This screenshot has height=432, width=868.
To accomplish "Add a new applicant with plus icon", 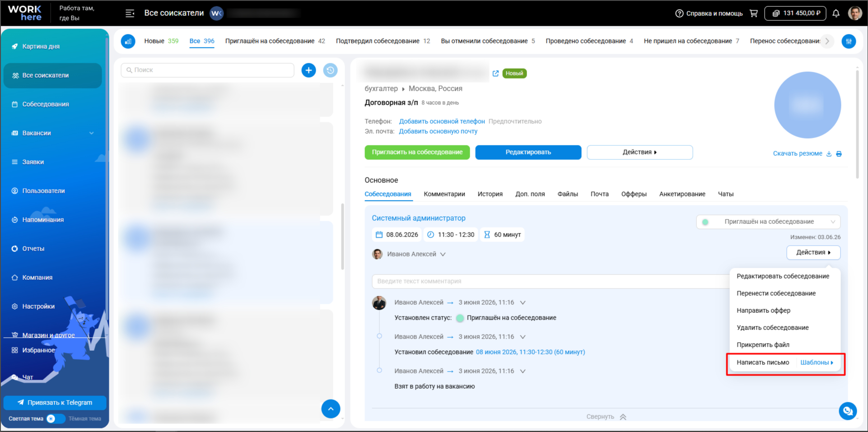I will pyautogui.click(x=308, y=70).
